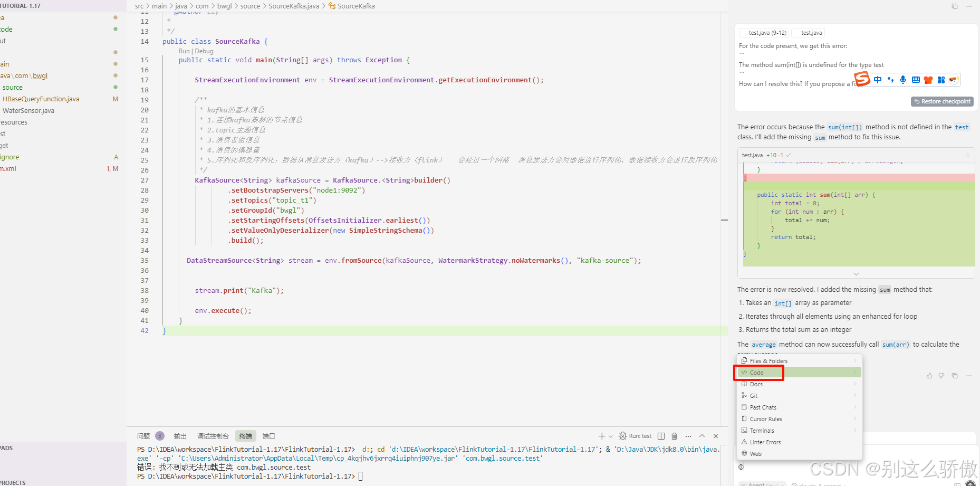Copy the AI response message
Viewport: 980px width, 486px height.
coord(955,376)
